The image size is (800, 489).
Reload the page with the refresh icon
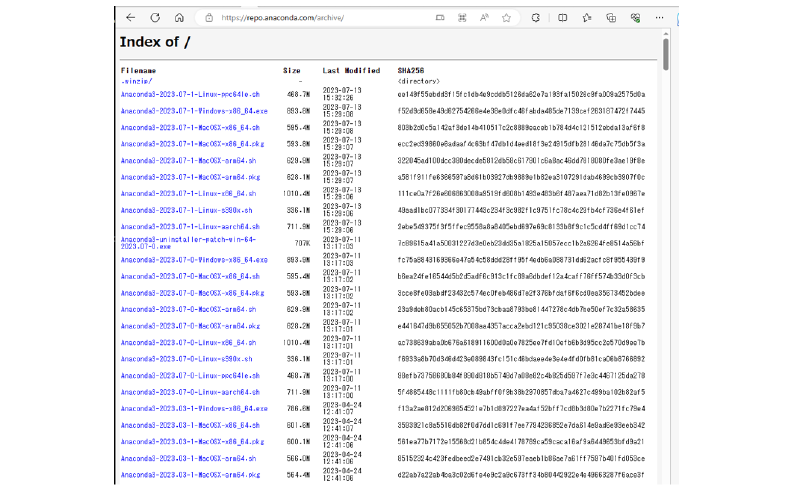point(155,17)
